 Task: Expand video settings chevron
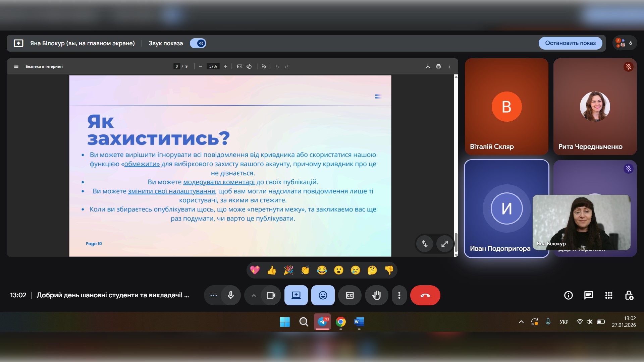(x=254, y=295)
